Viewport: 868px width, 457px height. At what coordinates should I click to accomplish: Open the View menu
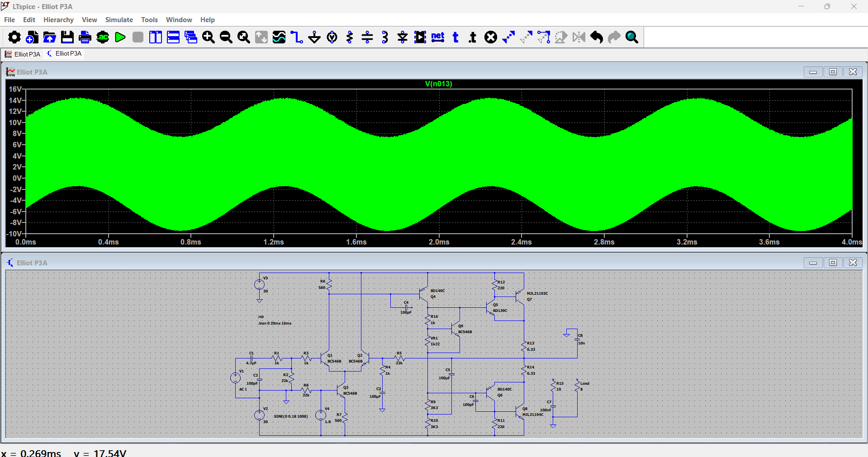point(90,20)
